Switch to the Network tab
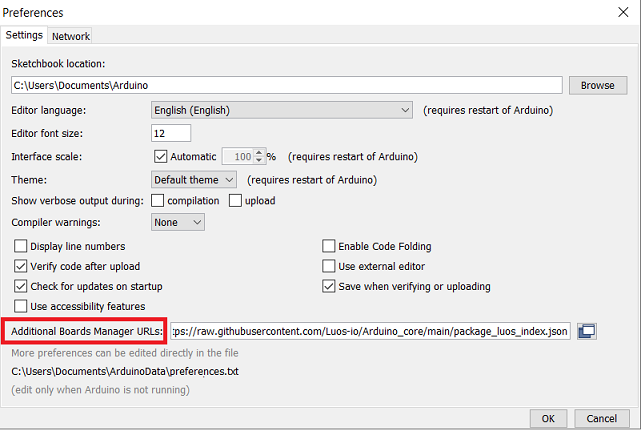This screenshot has width=641, height=431. [71, 36]
